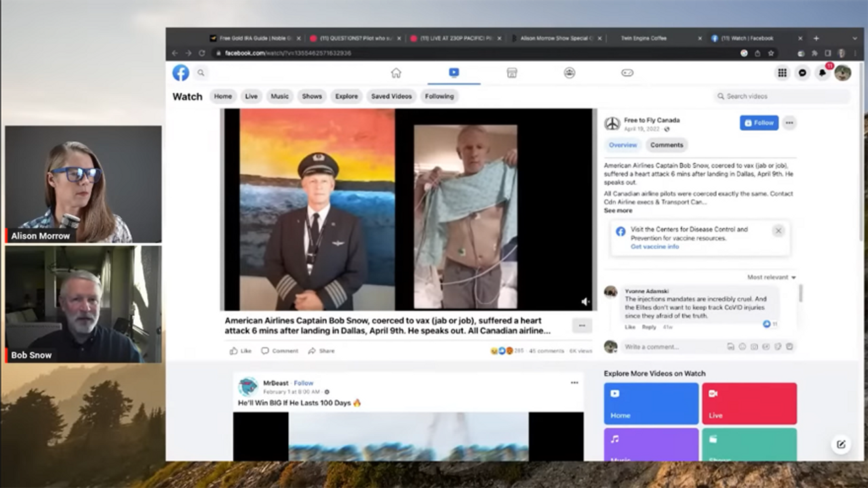Viewport: 868px width, 488px height.
Task: Dismiss the CDC vaccine resources notice
Action: 778,230
